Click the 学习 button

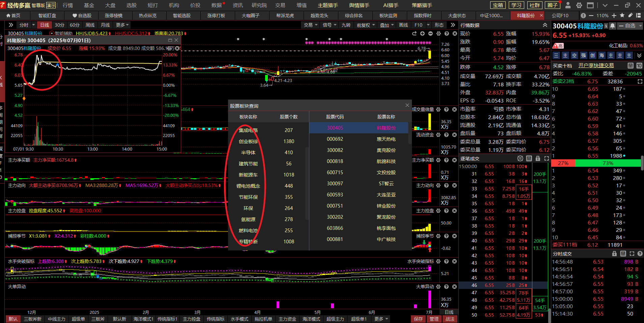click(516, 5)
